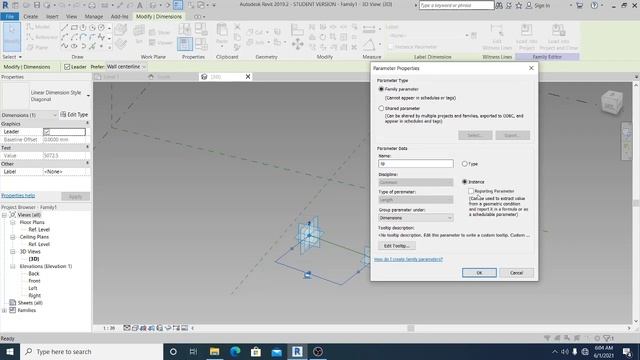Screen dimensions: 640x360
Task: Select the Line draw tool
Action: click(64, 28)
